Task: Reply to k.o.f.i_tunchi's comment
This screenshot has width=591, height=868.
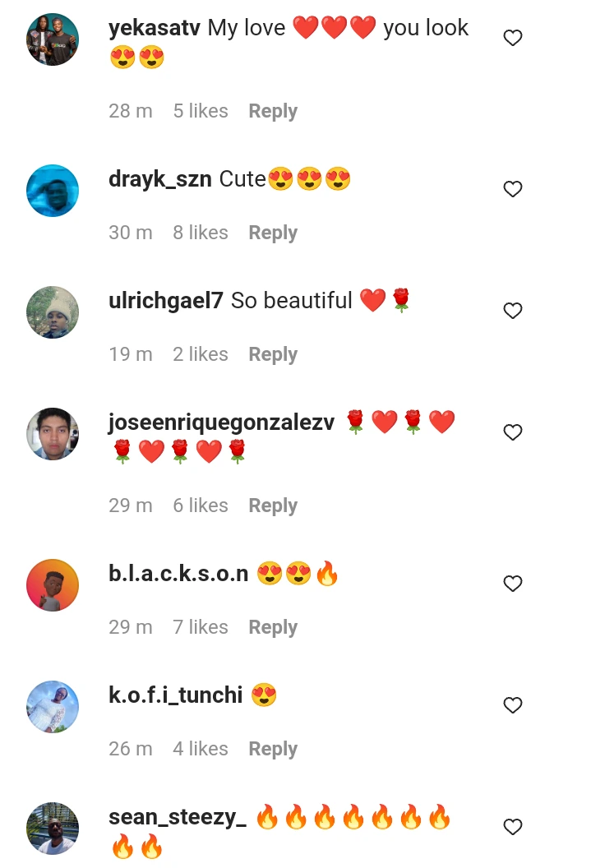Action: 273,749
